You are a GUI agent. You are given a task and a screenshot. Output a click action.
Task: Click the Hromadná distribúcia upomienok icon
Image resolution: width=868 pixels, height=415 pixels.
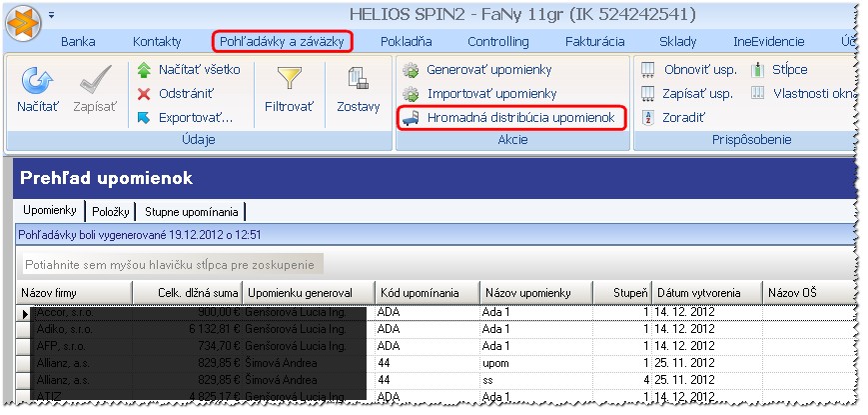click(411, 118)
